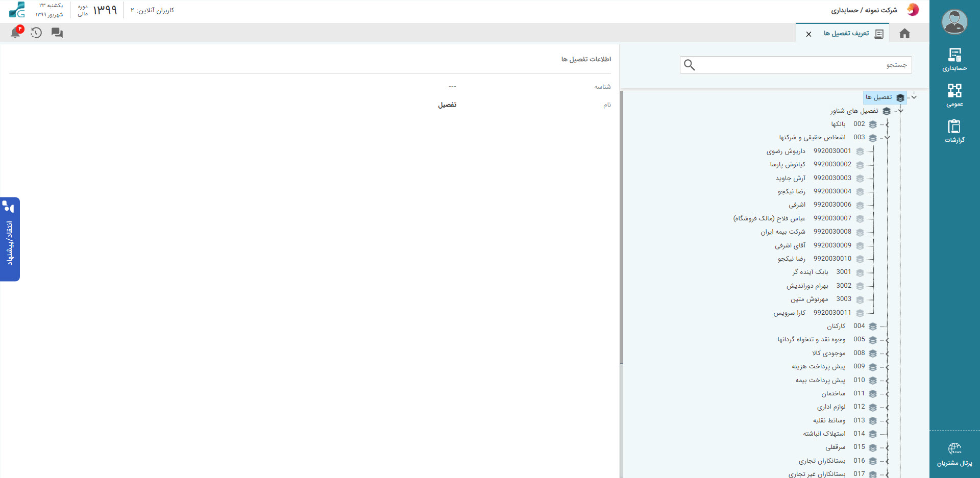Click layer icon beside 011 ساختمان
Screen dimensions: 980x478
tap(873, 394)
